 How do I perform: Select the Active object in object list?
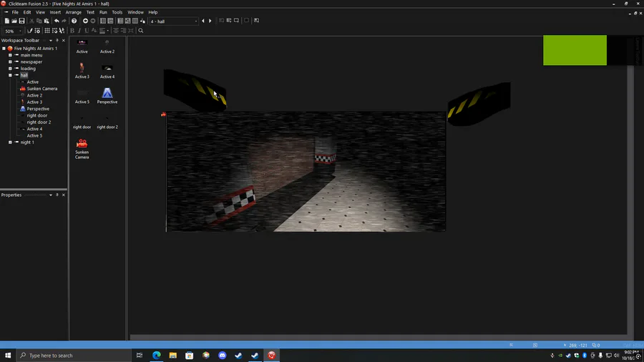[82, 46]
